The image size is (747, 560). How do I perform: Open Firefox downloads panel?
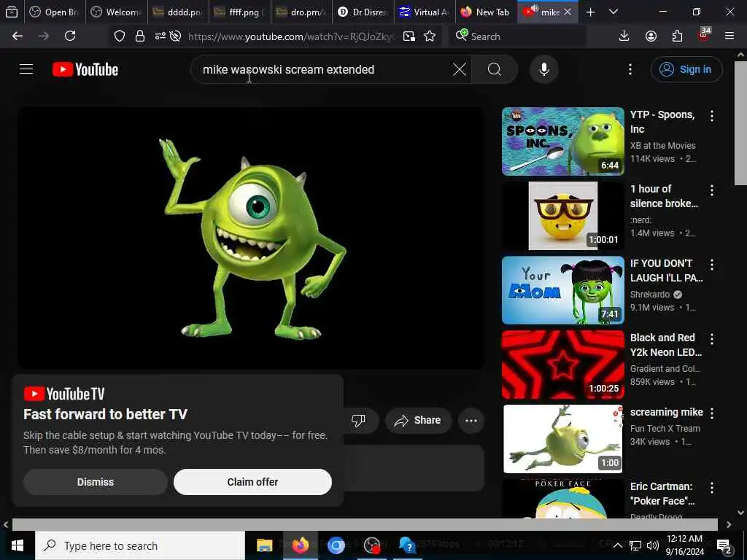click(624, 36)
